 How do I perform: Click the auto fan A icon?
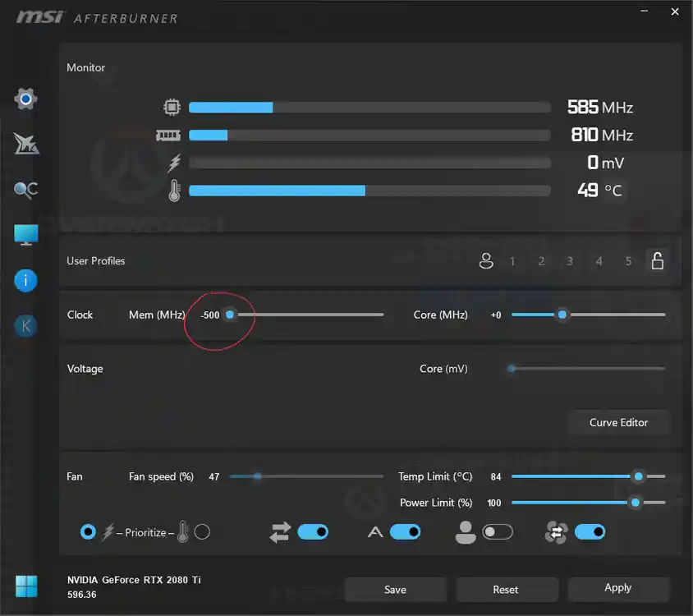(375, 532)
